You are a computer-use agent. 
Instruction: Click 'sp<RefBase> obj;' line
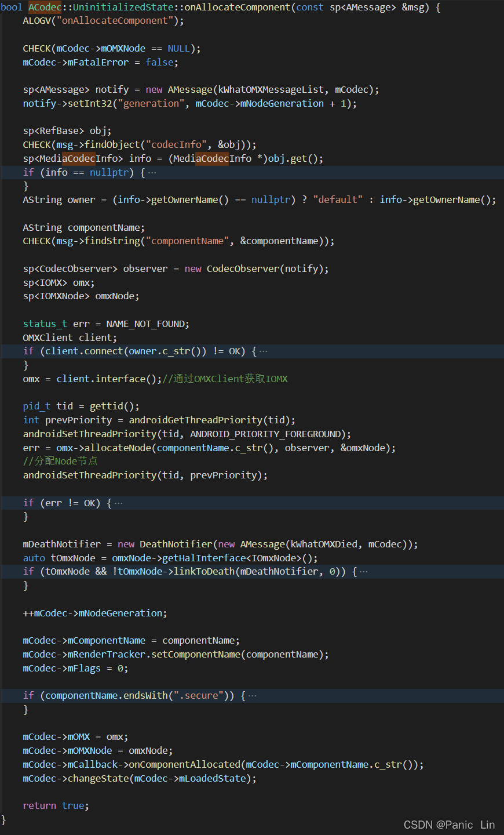(67, 131)
